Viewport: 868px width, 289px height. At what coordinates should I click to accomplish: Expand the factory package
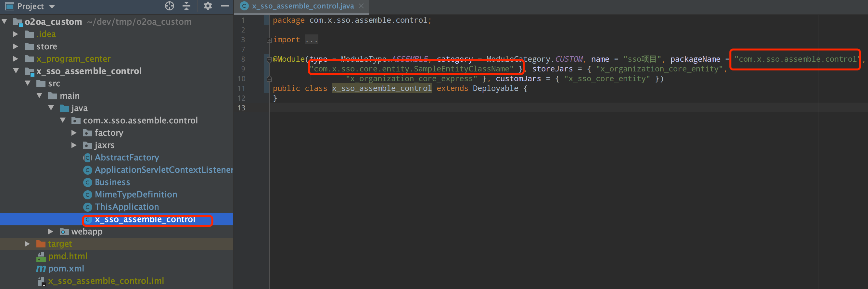point(74,133)
